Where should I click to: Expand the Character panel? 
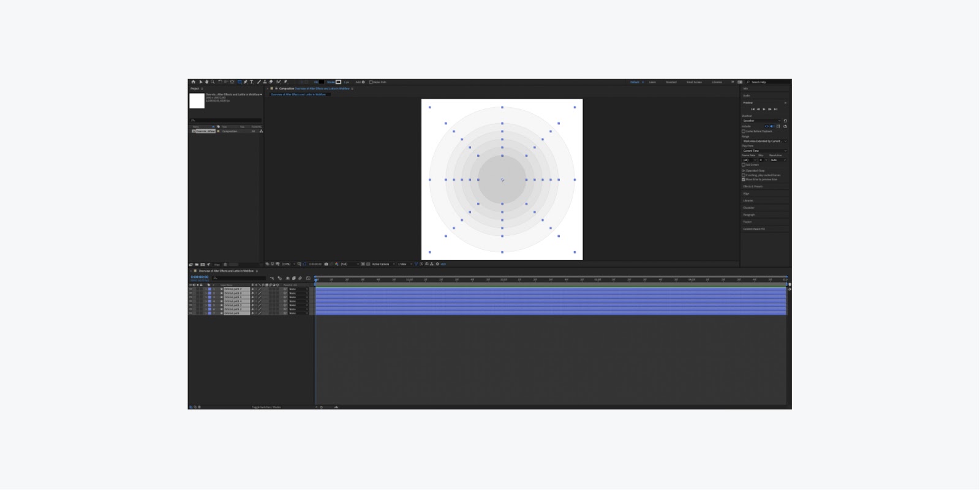748,208
